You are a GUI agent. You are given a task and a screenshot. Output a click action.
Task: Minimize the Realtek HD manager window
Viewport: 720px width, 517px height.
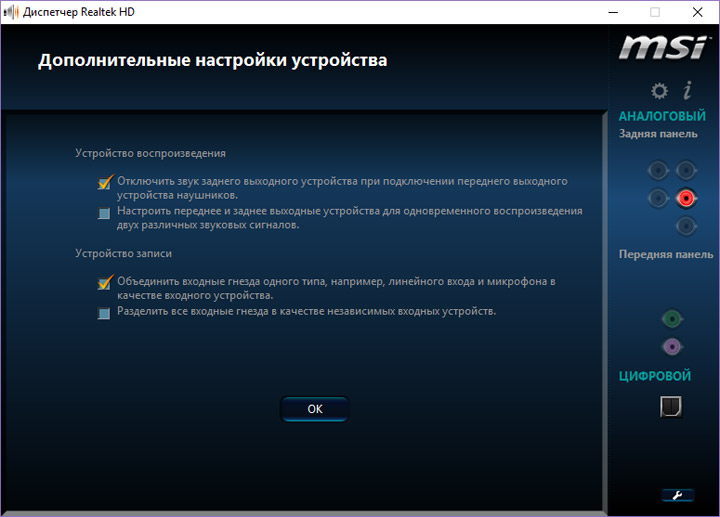613,12
